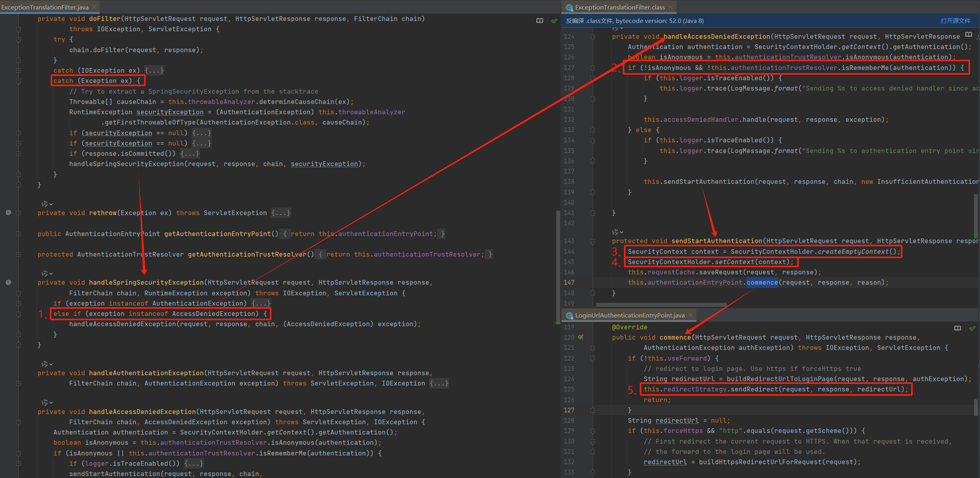Click the commence method call on line 147

(x=762, y=282)
